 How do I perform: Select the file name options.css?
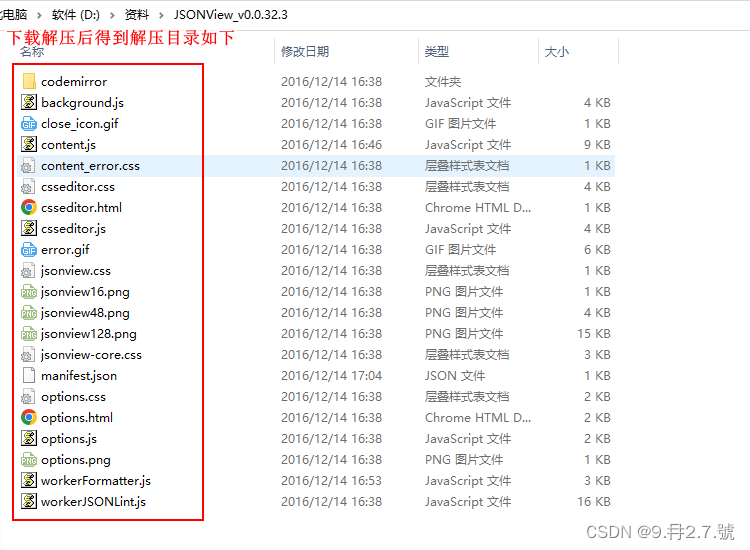[x=73, y=397]
